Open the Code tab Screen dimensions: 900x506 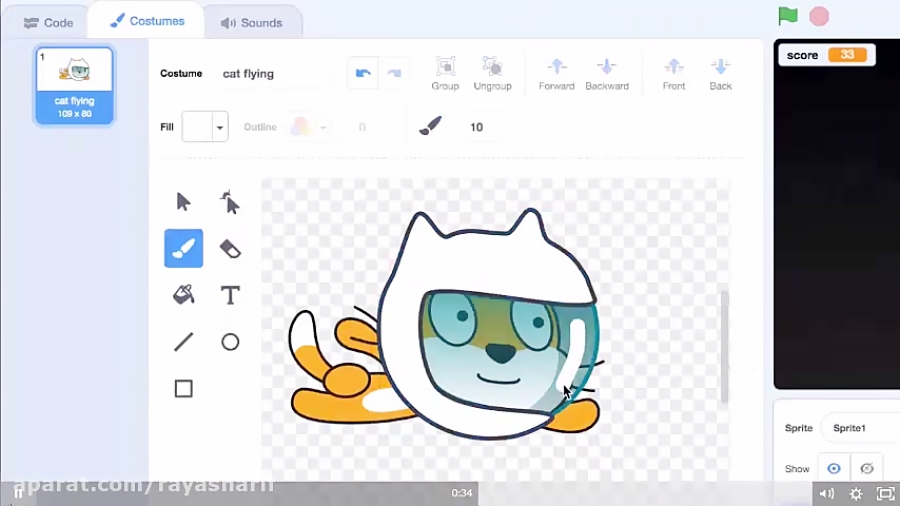(x=48, y=23)
